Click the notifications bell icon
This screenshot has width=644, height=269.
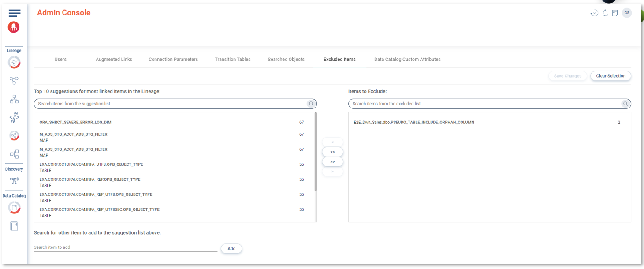(x=605, y=13)
